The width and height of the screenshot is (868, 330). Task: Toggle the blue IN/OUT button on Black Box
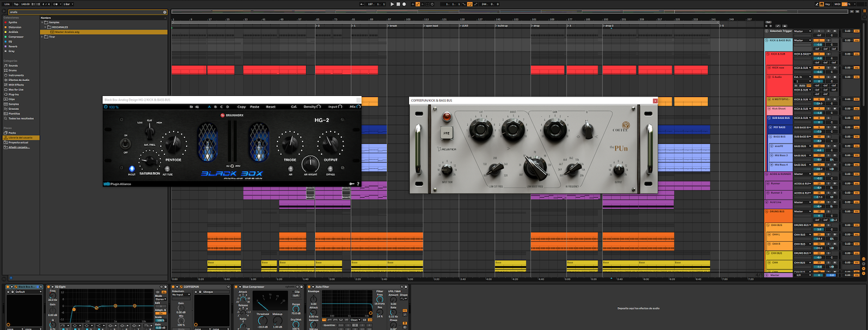(x=132, y=169)
